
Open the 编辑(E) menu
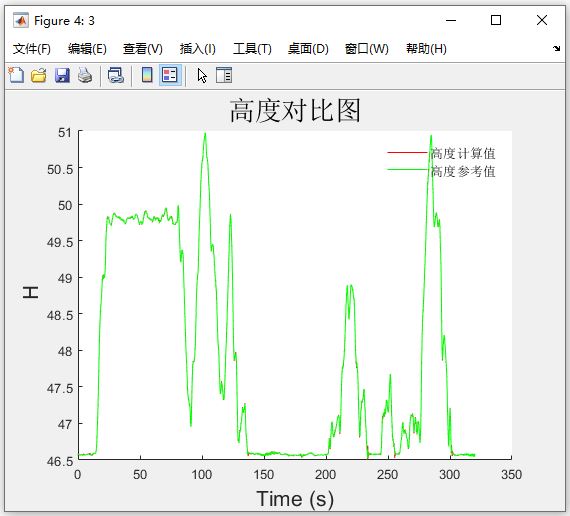click(87, 49)
